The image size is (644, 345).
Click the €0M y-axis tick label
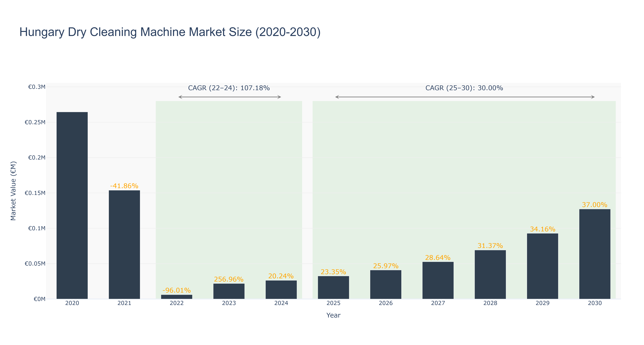[x=39, y=299]
